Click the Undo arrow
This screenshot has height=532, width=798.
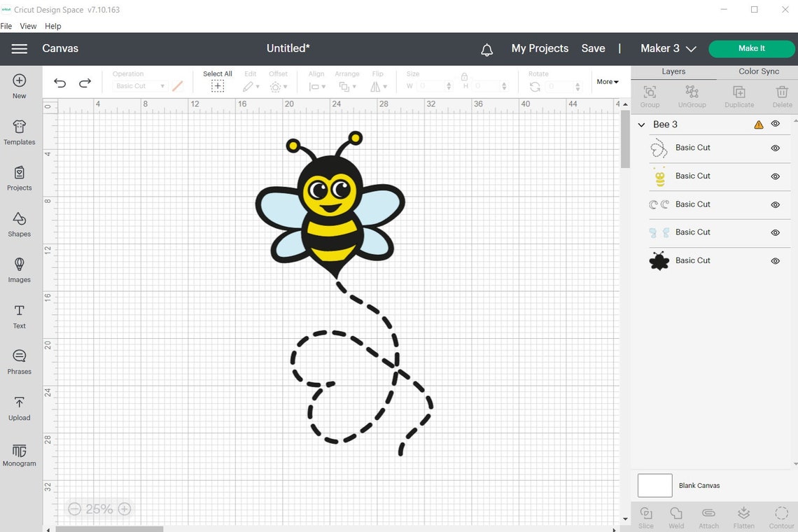pos(59,83)
